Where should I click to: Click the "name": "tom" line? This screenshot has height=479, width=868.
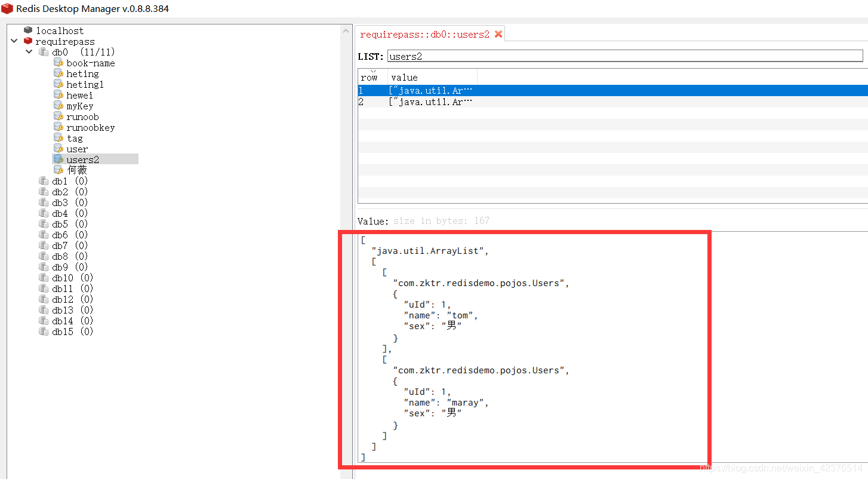(441, 315)
